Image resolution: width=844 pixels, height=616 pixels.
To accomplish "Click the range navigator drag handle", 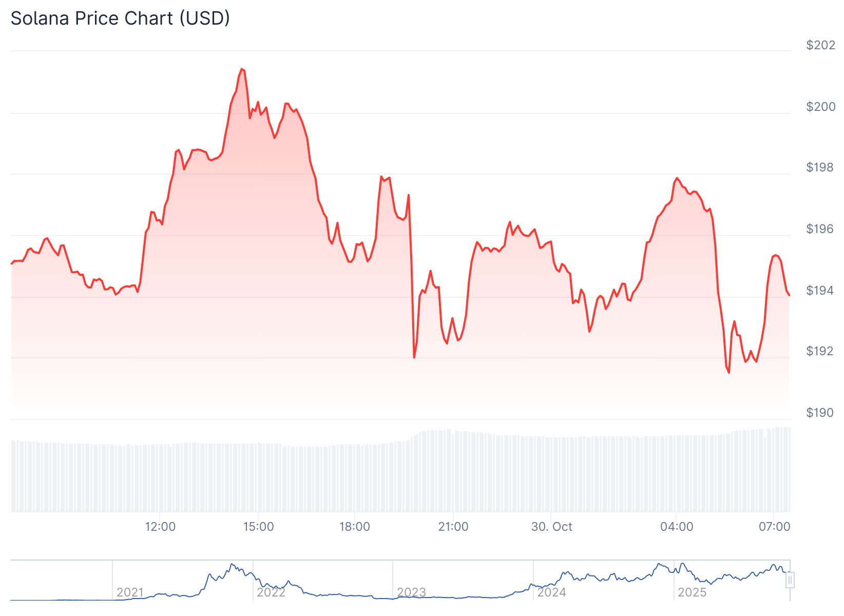I will tap(790, 580).
